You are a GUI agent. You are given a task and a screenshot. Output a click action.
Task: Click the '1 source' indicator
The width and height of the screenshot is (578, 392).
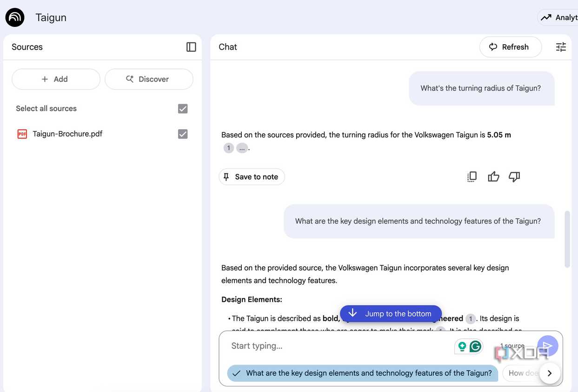point(512,346)
